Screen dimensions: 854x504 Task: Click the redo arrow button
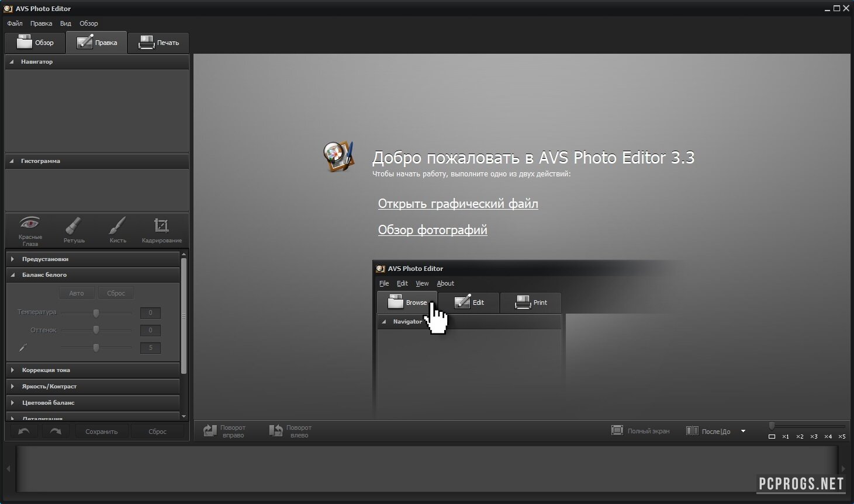pyautogui.click(x=56, y=432)
